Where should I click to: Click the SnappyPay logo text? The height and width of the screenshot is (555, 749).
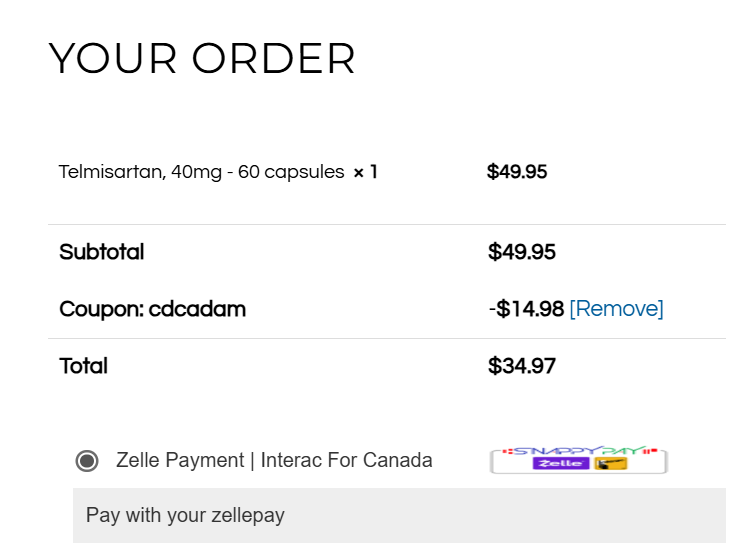click(x=578, y=451)
